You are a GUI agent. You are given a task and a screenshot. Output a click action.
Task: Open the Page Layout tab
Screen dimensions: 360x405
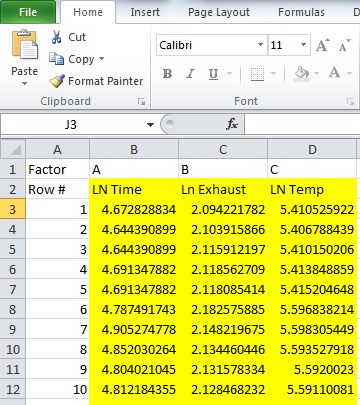pos(219,12)
